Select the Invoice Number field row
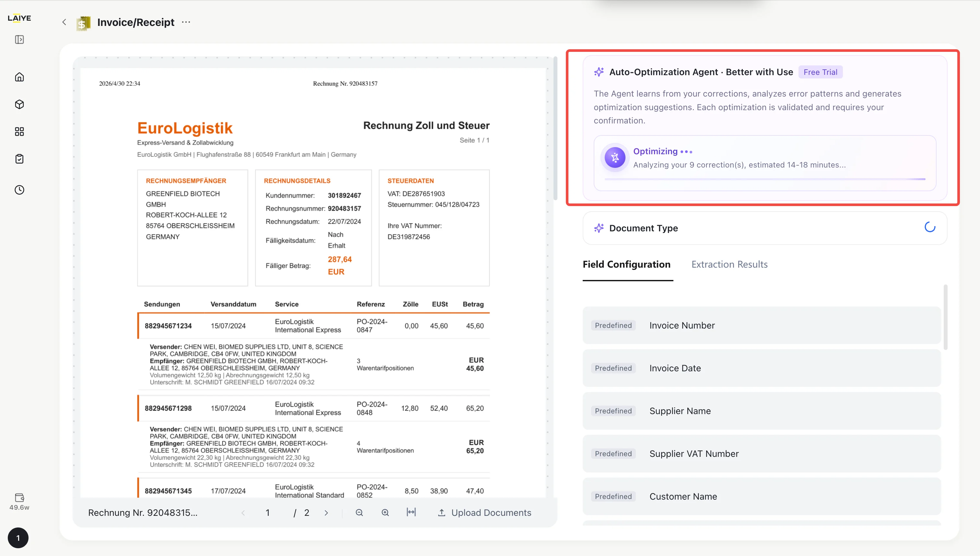Viewport: 980px width, 556px height. pos(762,325)
